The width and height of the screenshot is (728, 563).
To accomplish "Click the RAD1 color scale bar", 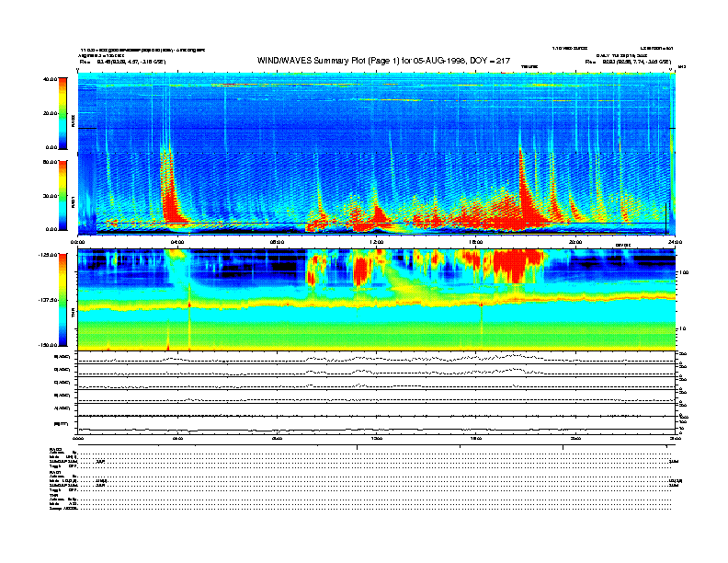I will click(63, 196).
